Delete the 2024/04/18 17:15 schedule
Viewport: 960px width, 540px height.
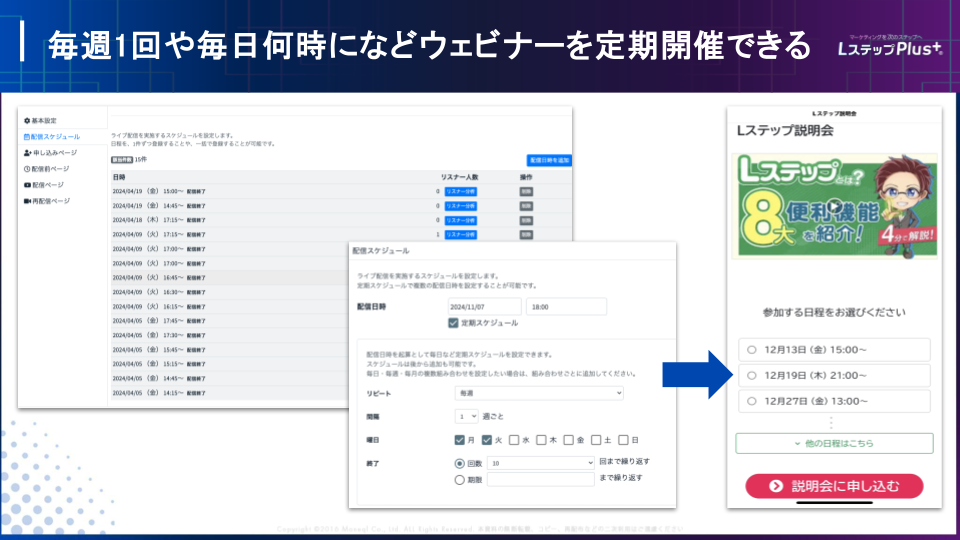(526, 220)
